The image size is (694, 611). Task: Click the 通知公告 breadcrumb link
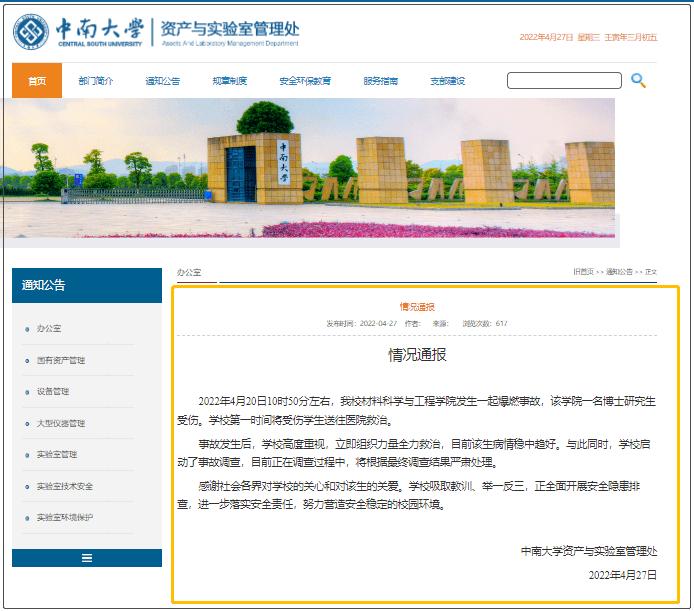click(x=619, y=272)
